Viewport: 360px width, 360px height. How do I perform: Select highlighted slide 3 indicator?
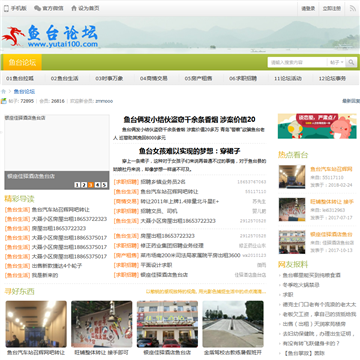point(91,185)
